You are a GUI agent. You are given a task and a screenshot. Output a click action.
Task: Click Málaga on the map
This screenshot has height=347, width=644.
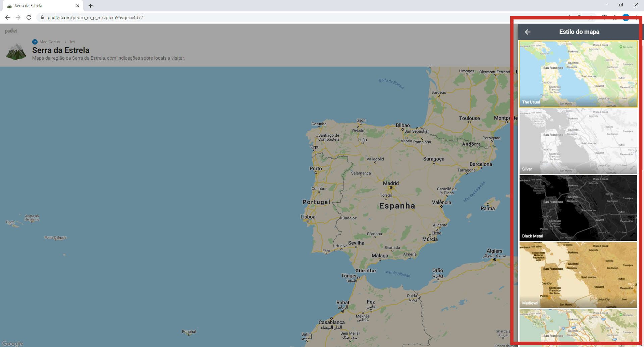(x=380, y=256)
